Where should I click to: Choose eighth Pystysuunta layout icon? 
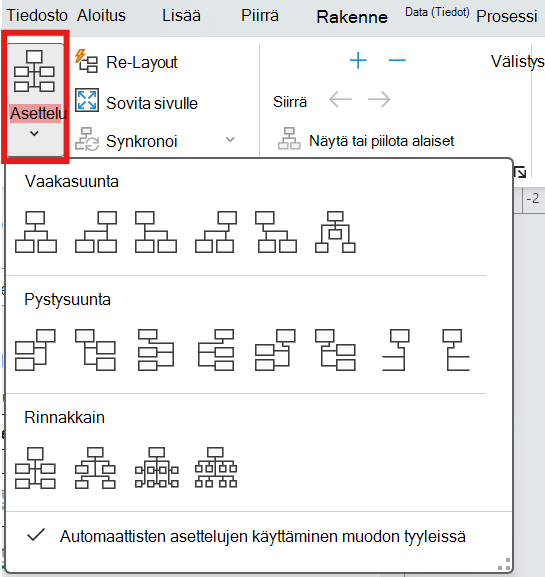456,350
